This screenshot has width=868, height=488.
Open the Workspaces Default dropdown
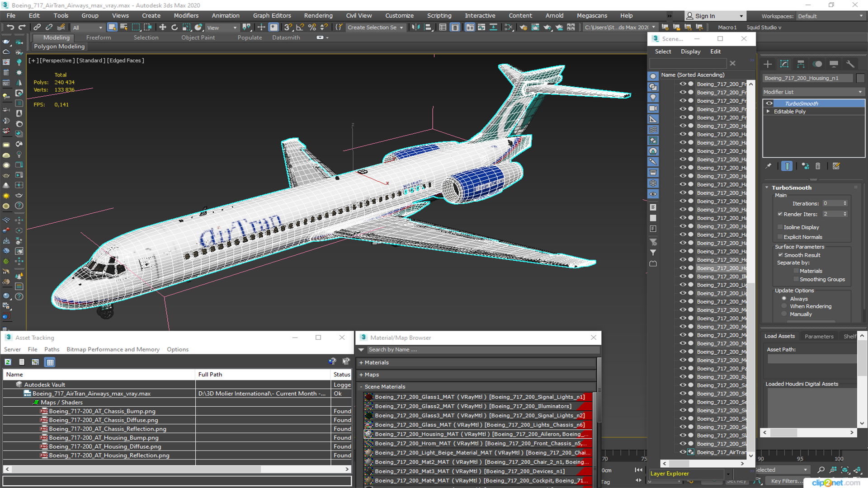(830, 16)
